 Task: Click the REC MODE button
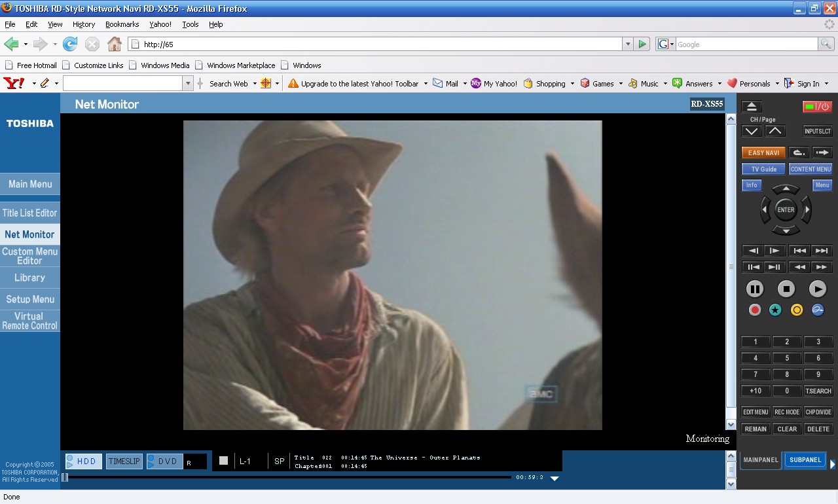click(787, 412)
